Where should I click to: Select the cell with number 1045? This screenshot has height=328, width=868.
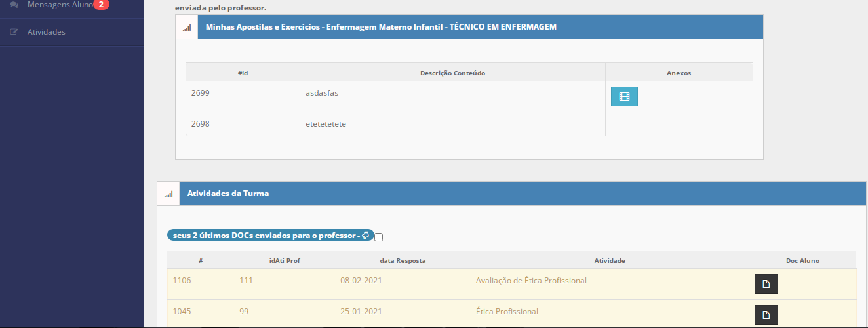[x=182, y=312]
